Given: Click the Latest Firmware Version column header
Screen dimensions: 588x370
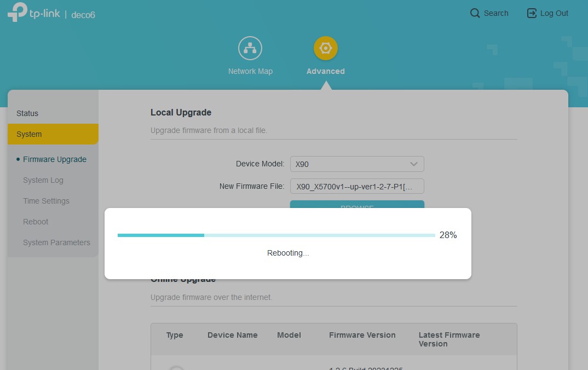Looking at the screenshot, I should (x=449, y=339).
